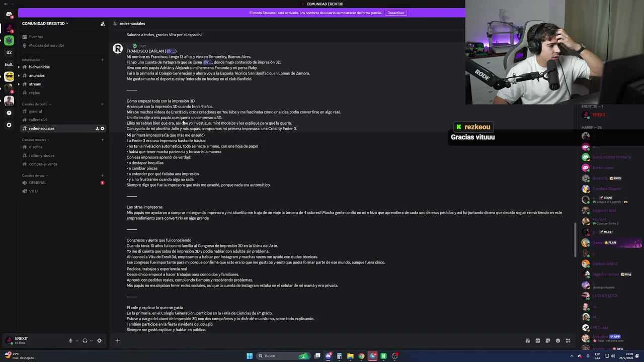Screen dimensions: 644x362
Task: Open Chrome from the taskbar
Action: [x=361, y=356]
